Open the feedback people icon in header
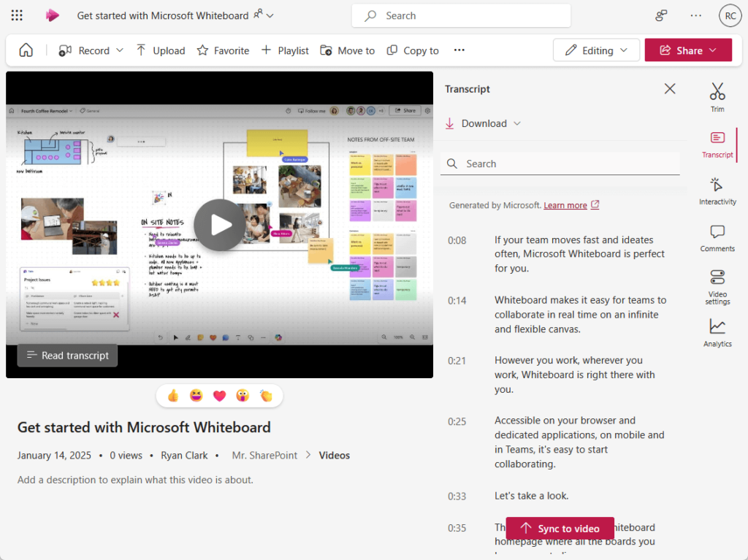Viewport: 748px width, 560px height. tap(660, 16)
